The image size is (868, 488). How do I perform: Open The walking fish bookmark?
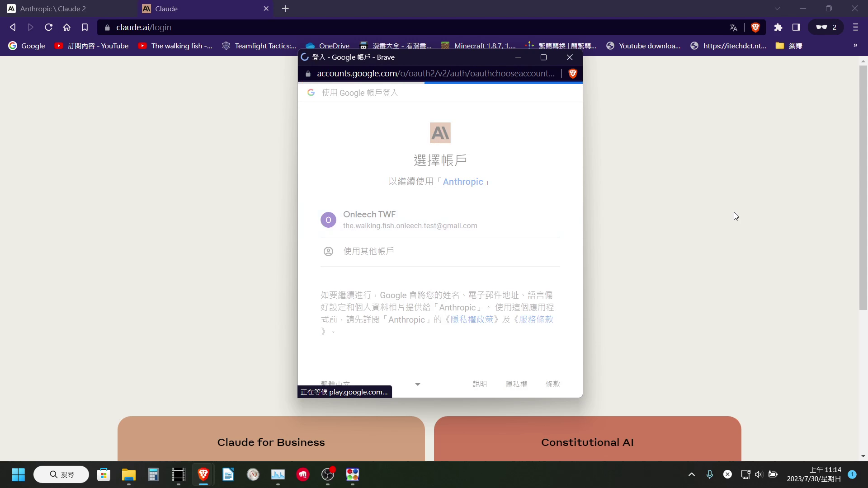pos(175,46)
